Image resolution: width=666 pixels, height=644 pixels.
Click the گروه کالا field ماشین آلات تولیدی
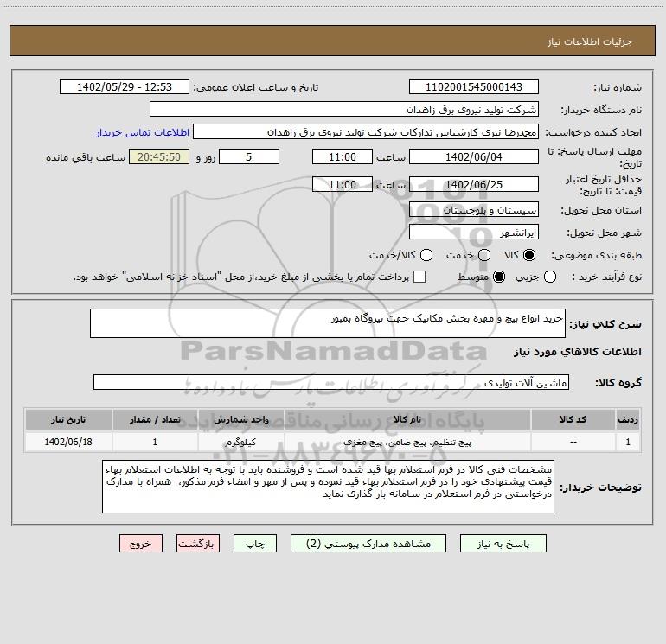(x=331, y=382)
